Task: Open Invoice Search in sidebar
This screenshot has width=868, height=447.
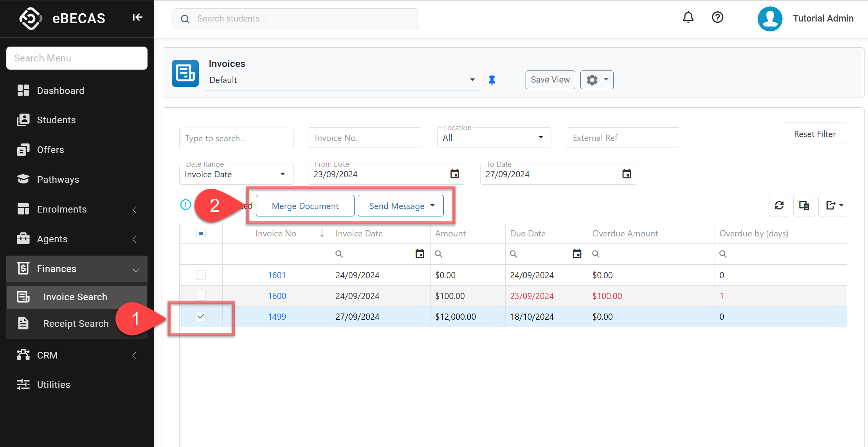Action: point(77,297)
